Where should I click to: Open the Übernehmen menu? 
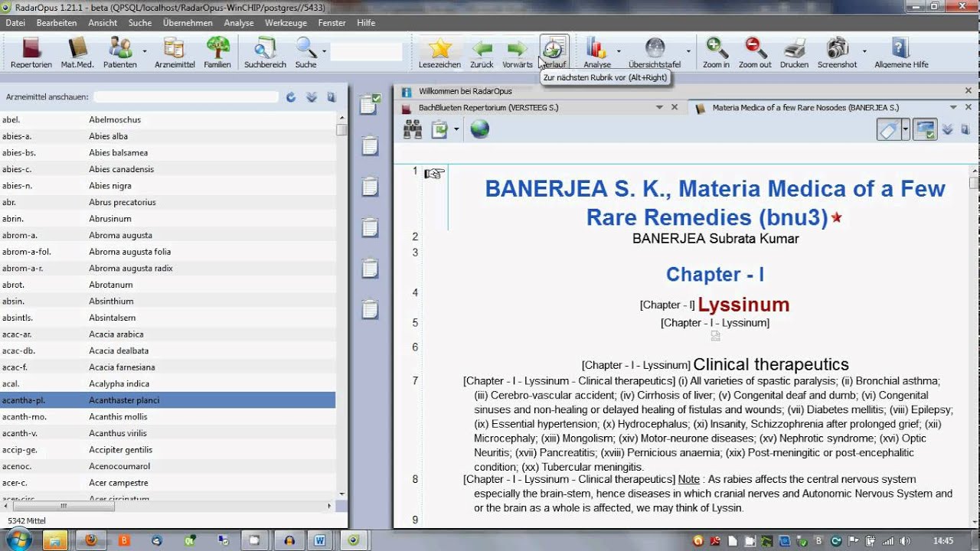(x=188, y=23)
